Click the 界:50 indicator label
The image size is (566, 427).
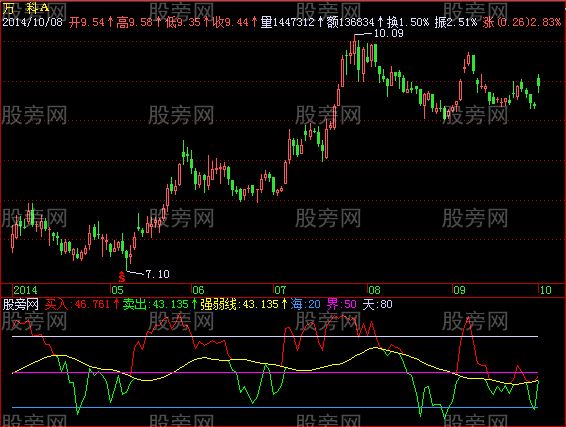[x=341, y=304]
